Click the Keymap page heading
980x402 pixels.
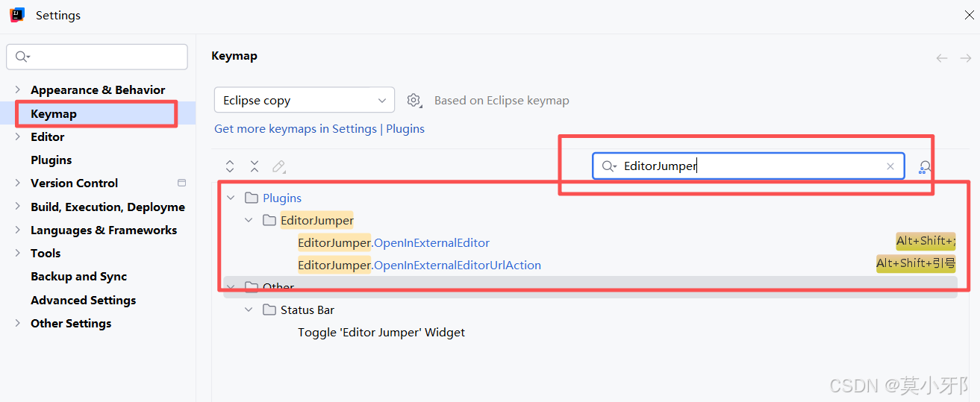234,56
